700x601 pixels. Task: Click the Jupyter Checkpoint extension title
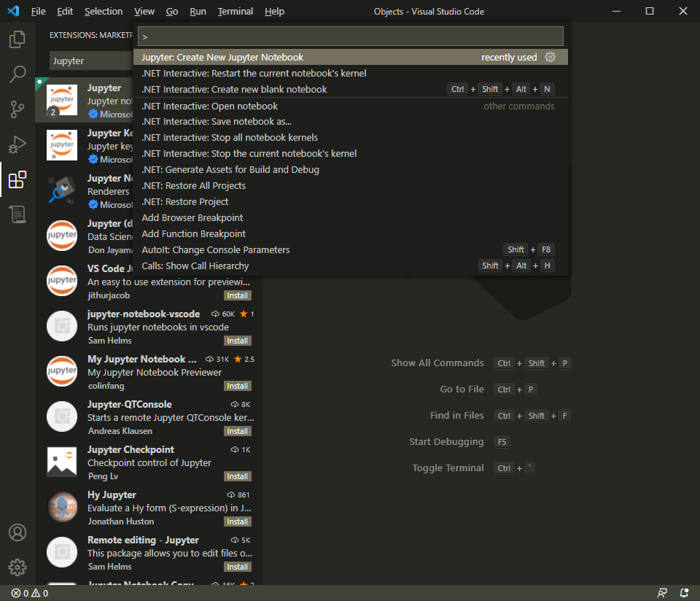[x=131, y=449]
